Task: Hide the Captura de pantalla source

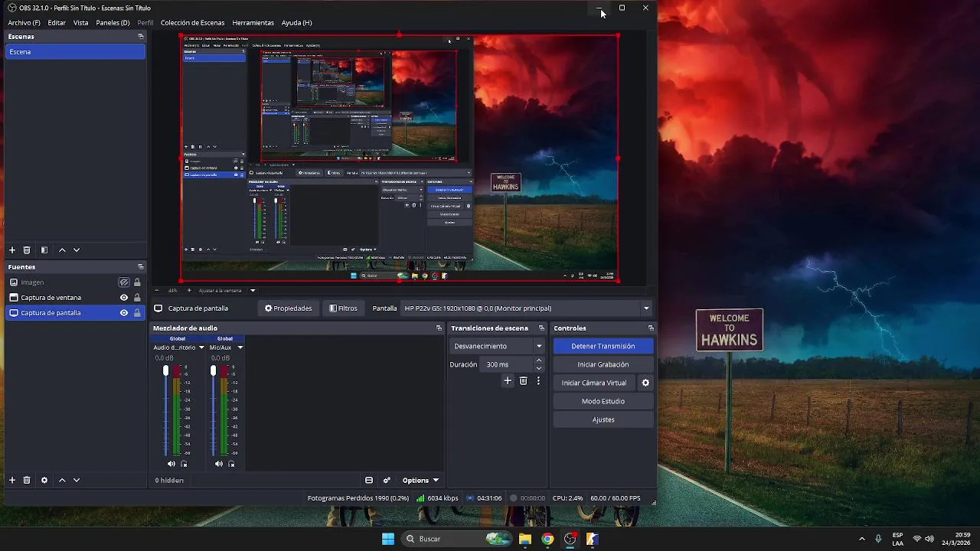Action: (124, 313)
